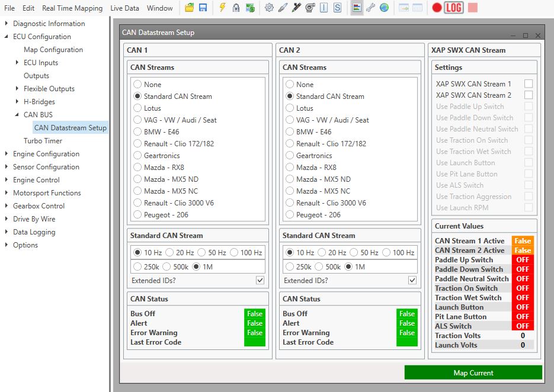Open Turbo Timer in the tree
The height and width of the screenshot is (392, 554).
pyautogui.click(x=43, y=141)
